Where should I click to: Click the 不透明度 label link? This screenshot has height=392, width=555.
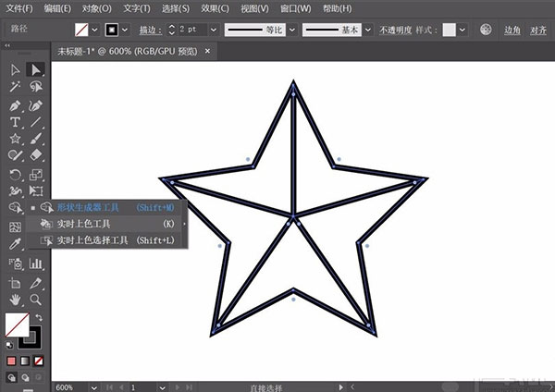[x=399, y=30]
